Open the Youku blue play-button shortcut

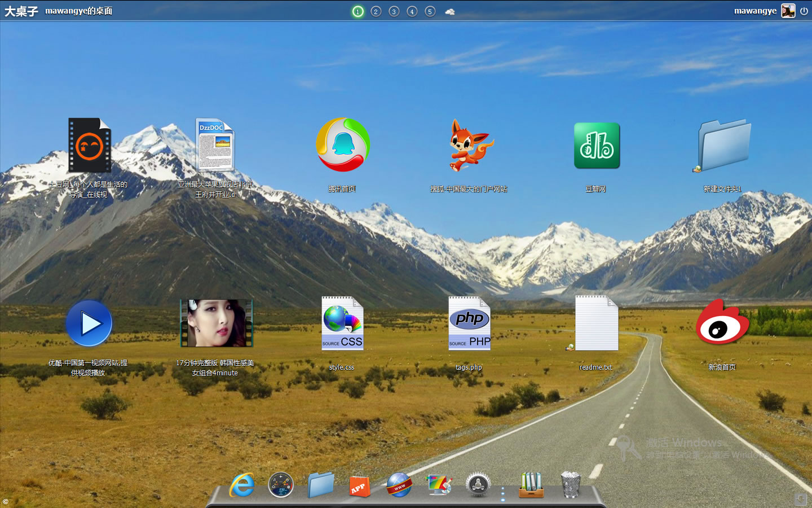pos(89,323)
